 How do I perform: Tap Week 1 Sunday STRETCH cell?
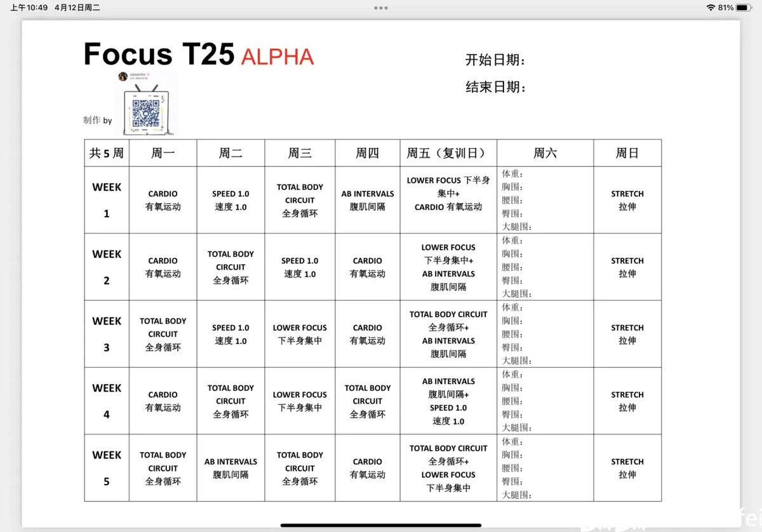627,200
